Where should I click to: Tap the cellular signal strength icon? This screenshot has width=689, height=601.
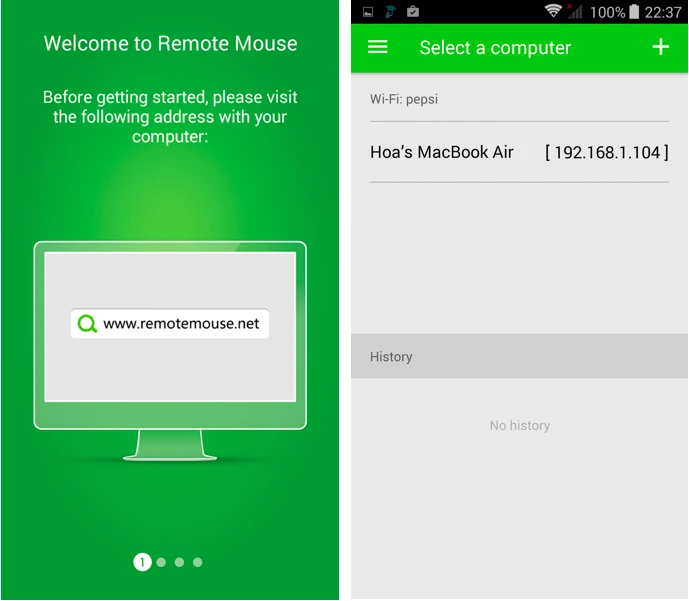click(575, 11)
